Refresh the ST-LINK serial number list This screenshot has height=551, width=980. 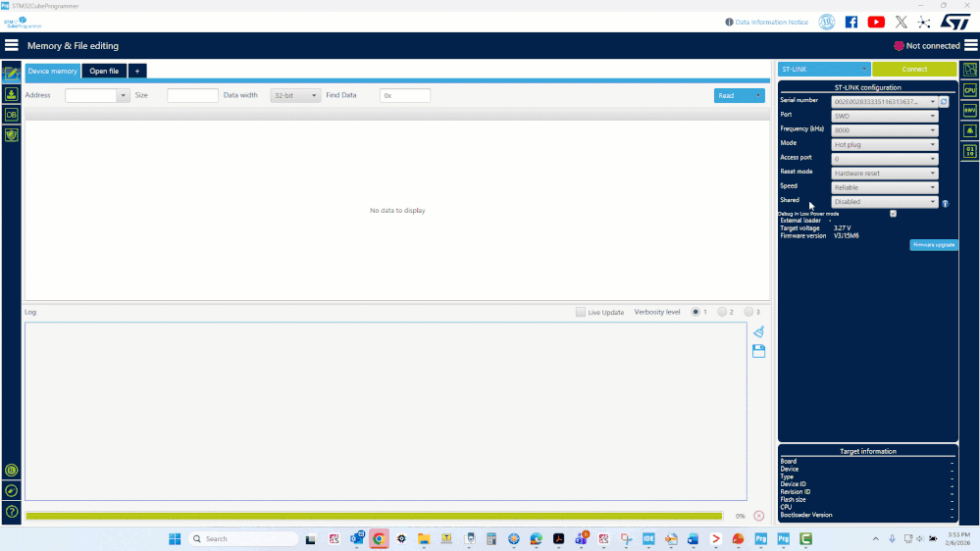tap(944, 101)
